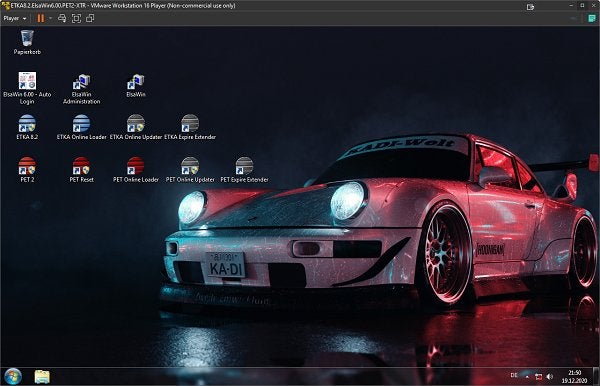The image size is (600, 386).
Task: Open the Action Center flag icon
Action: click(538, 377)
